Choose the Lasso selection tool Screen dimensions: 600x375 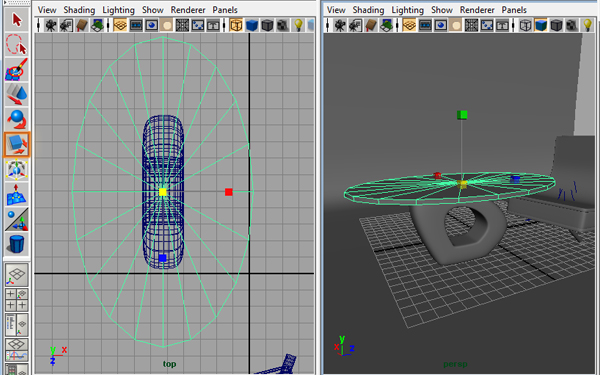tap(16, 44)
